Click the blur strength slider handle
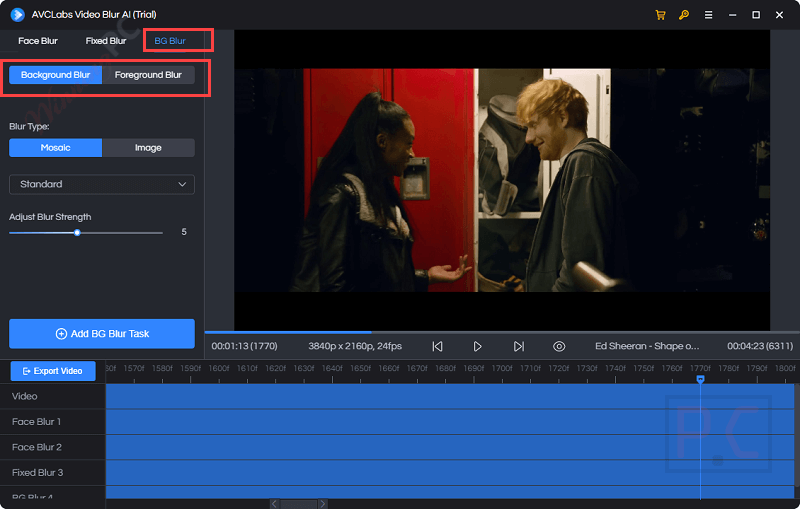This screenshot has height=509, width=800. [x=77, y=233]
